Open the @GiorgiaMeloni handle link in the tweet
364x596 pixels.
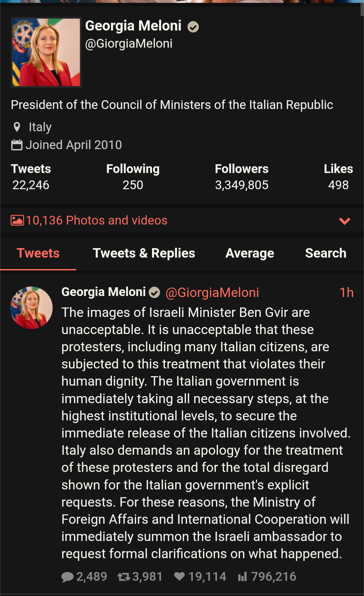pyautogui.click(x=212, y=293)
